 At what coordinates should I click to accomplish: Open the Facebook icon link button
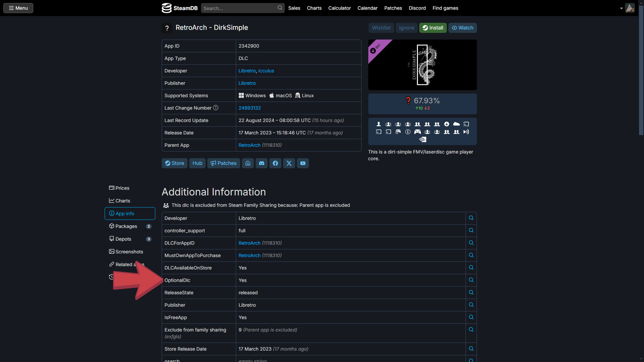[275, 163]
